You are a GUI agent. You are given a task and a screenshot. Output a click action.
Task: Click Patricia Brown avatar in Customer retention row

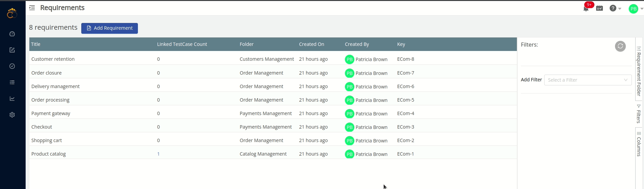[x=350, y=59]
